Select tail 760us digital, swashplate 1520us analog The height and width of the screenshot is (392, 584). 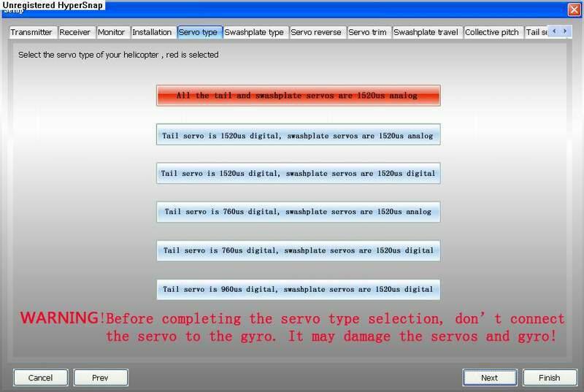click(298, 212)
